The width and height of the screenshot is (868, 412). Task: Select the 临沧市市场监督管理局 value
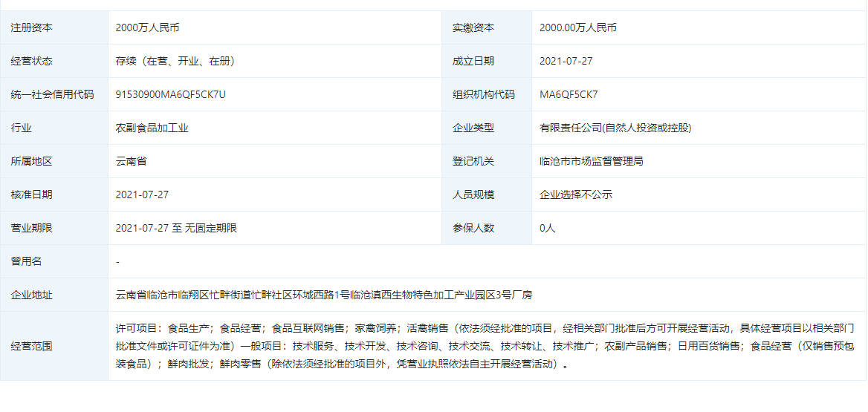coord(592,162)
